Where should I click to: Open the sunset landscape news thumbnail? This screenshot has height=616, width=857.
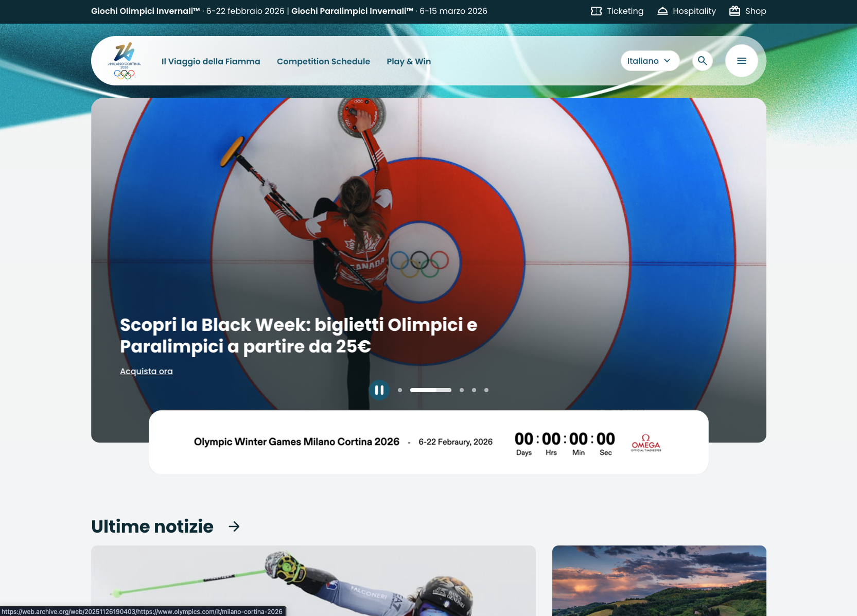click(x=659, y=580)
